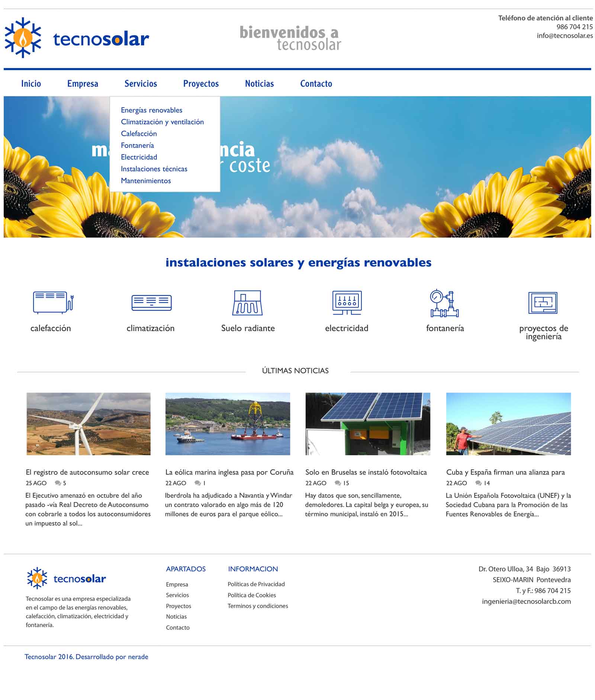
Task: Open the green solar cabinet news thumbnail
Action: [x=368, y=424]
